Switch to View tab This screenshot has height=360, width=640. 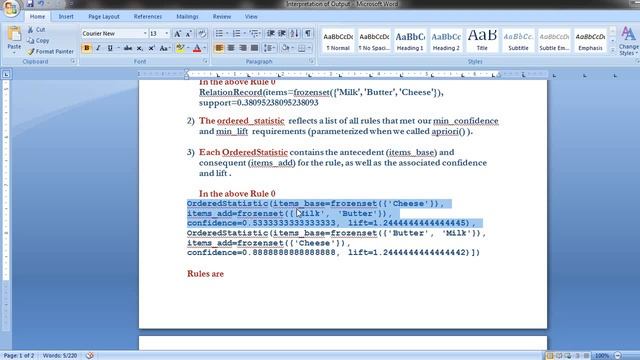click(x=251, y=17)
